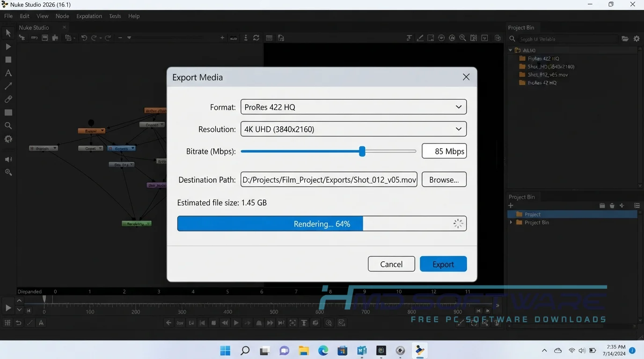
Task: Choose the diagonal line draw tool
Action: (x=8, y=86)
